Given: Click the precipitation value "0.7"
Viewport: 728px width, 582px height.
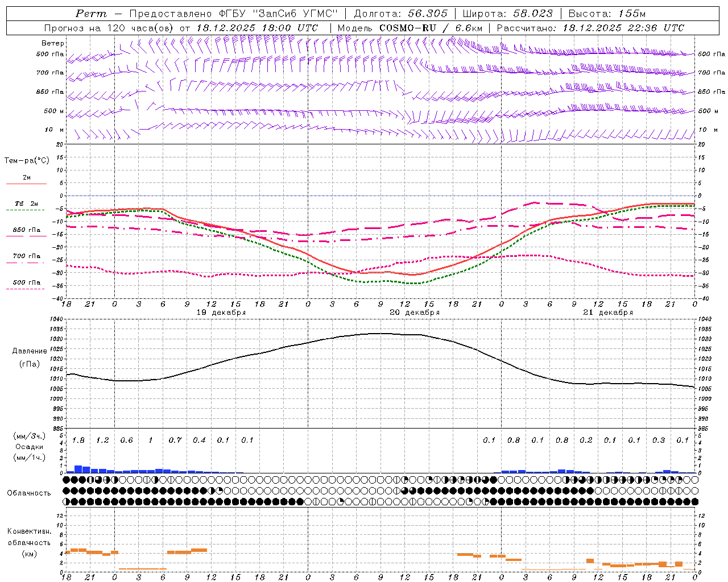Looking at the screenshot, I should pyautogui.click(x=175, y=440).
